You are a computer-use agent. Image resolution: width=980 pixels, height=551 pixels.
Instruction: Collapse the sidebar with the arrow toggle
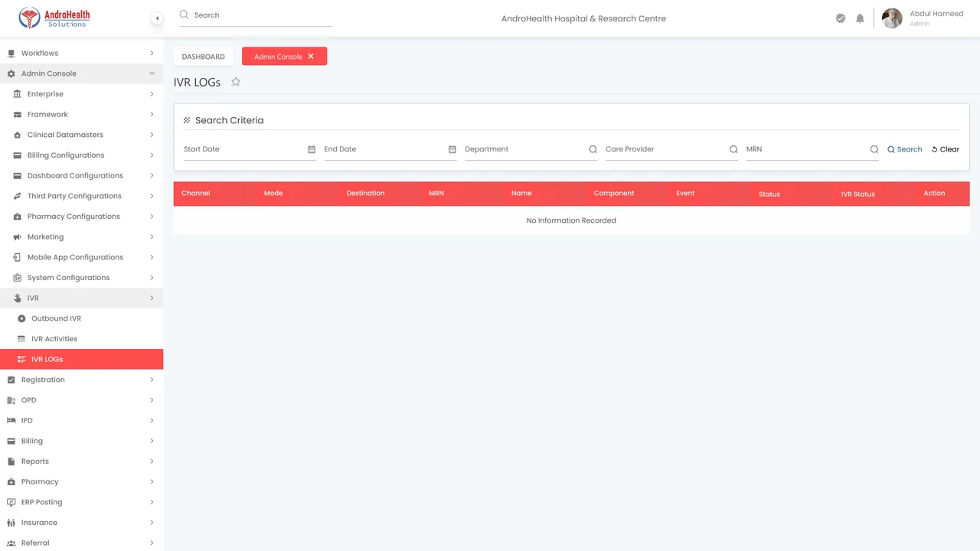[x=157, y=18]
